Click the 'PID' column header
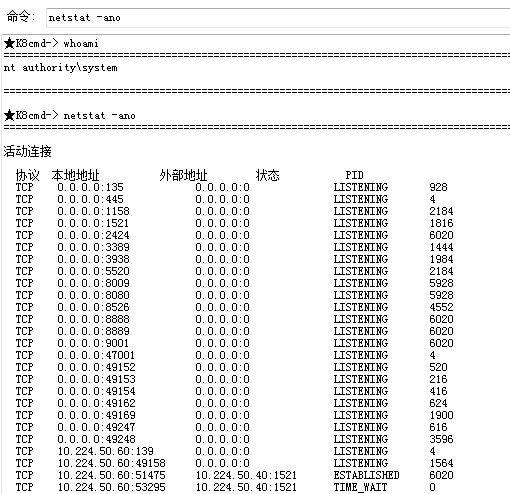510x494 pixels. (x=354, y=175)
